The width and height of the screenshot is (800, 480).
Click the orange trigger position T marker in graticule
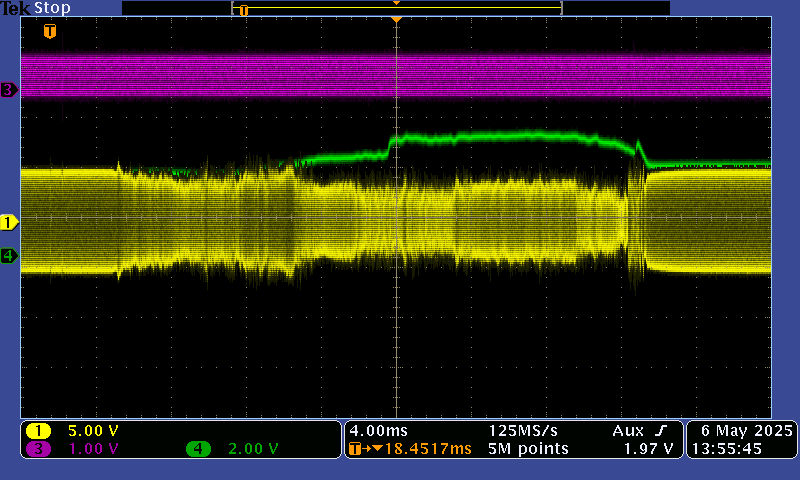(49, 32)
